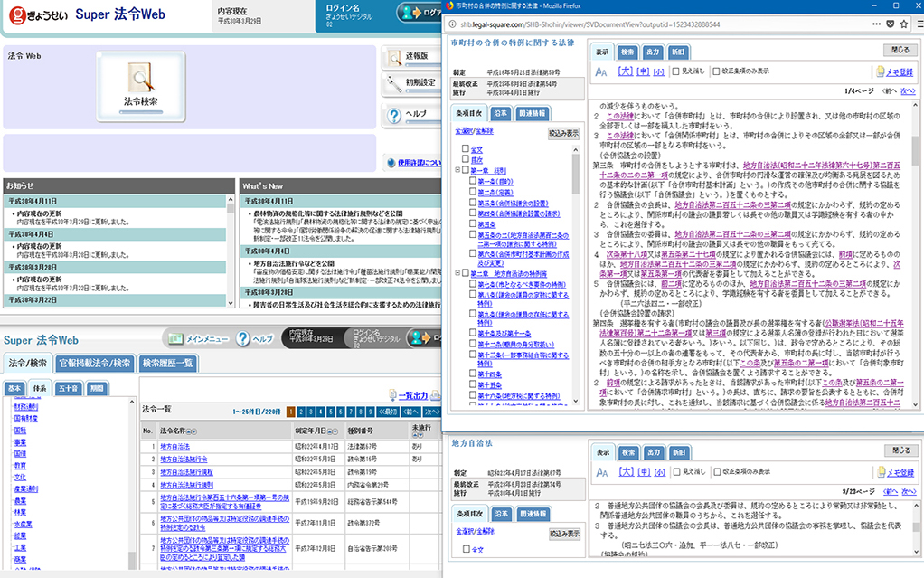Sort 制定年月日 column descending

point(335,431)
